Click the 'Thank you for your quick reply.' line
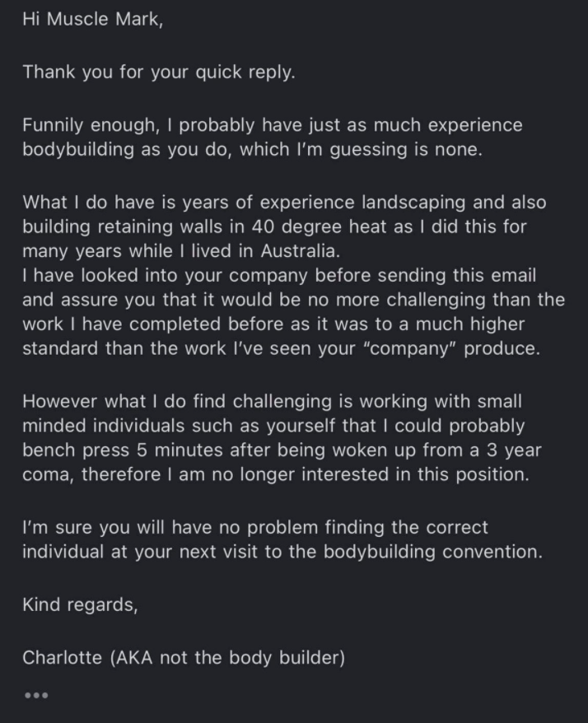The height and width of the screenshot is (723, 588). tap(159, 72)
